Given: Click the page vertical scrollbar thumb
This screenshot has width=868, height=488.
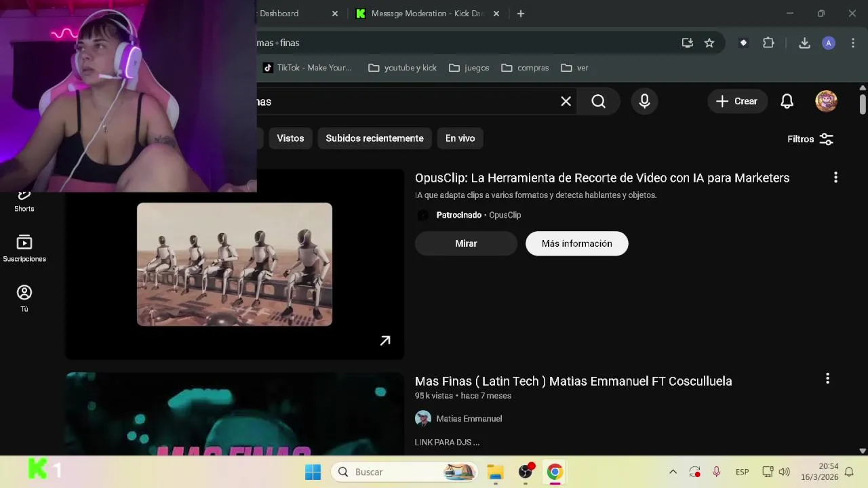Looking at the screenshot, I should [863, 104].
